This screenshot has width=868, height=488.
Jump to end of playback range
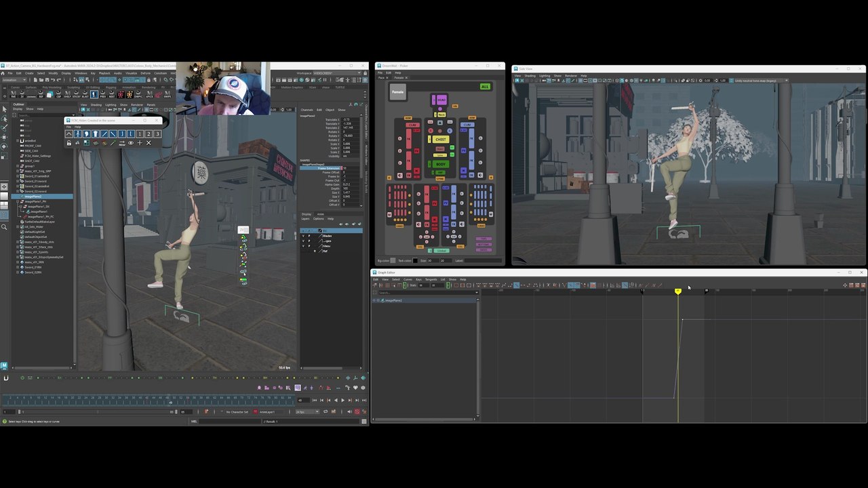pos(363,401)
